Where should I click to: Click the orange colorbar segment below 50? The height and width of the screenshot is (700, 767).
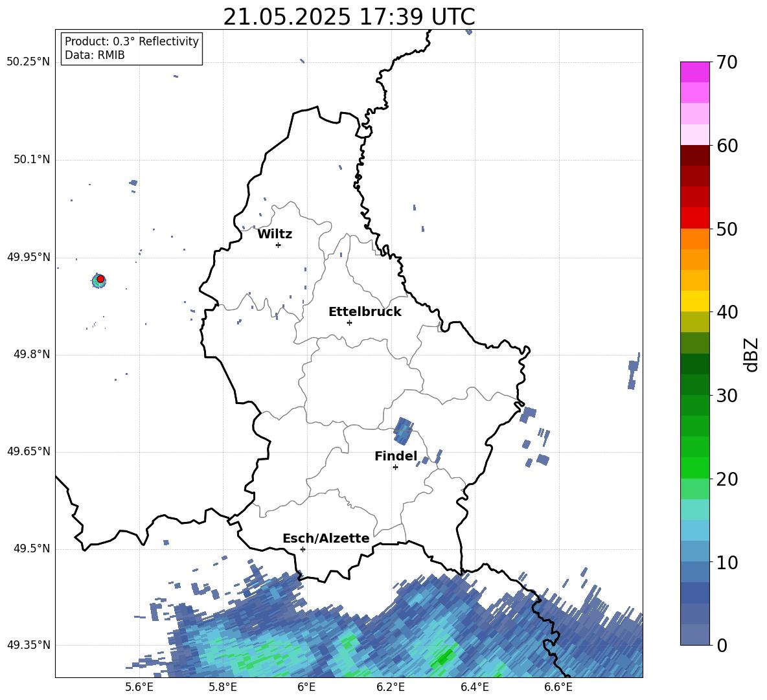(x=694, y=239)
